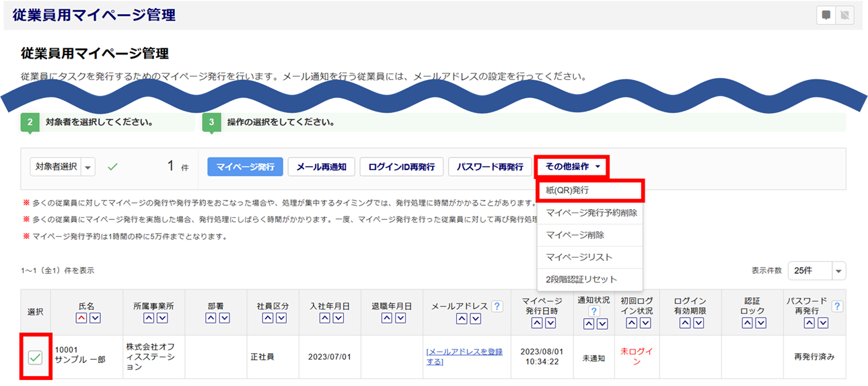Open the メールアドレスを登録する link

click(x=464, y=356)
